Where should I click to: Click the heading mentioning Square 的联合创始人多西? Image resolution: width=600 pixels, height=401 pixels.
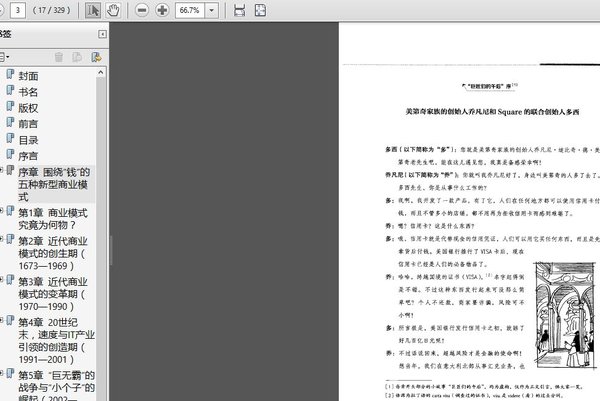click(492, 112)
